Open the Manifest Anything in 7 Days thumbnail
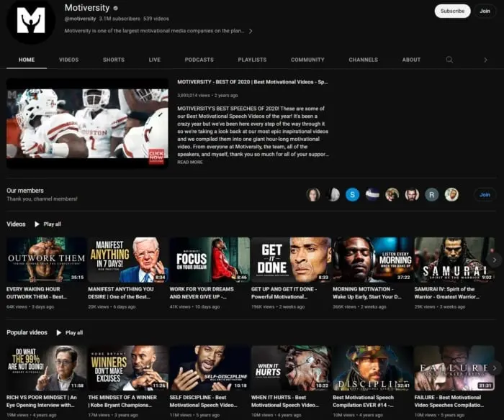The image size is (504, 420). pyautogui.click(x=128, y=260)
